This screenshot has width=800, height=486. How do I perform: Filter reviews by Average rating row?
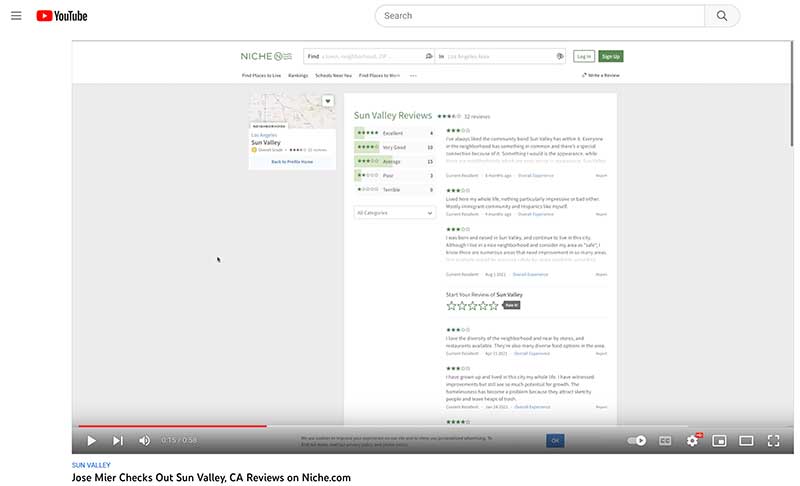coord(395,162)
